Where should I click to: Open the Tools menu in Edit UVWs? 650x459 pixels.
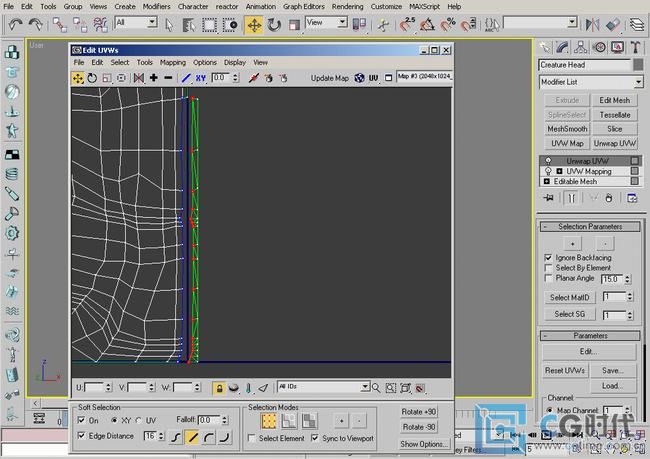[145, 63]
